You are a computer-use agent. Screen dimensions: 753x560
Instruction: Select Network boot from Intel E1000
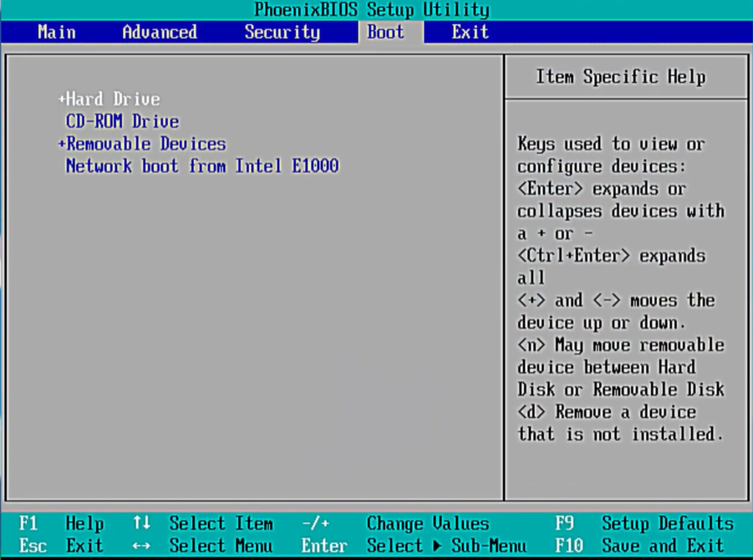pos(202,166)
